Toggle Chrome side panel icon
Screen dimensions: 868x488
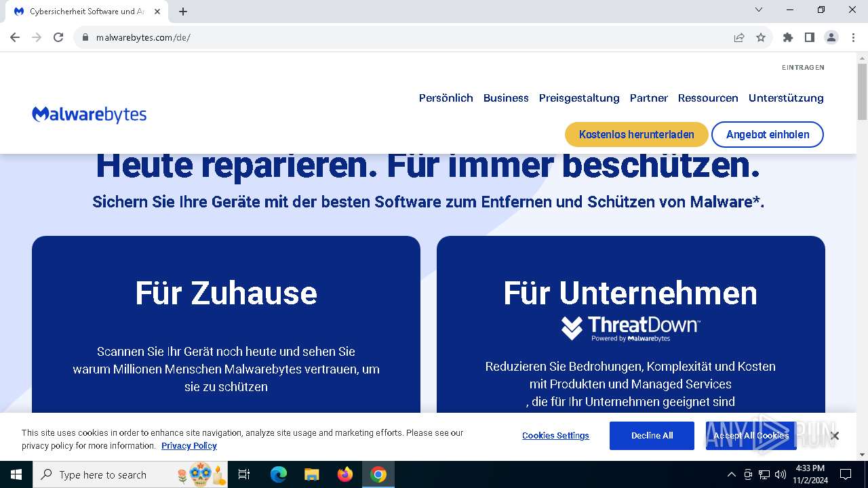(x=810, y=37)
